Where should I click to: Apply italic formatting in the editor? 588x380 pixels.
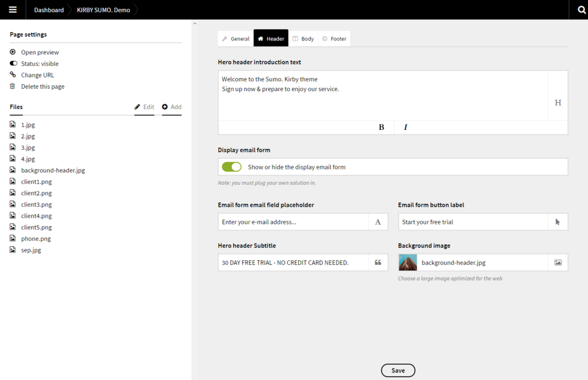405,127
